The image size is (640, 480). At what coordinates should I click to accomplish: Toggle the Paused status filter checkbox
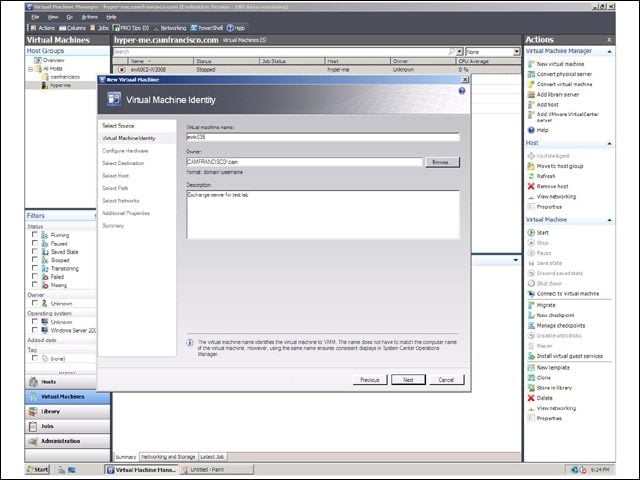pyautogui.click(x=35, y=243)
